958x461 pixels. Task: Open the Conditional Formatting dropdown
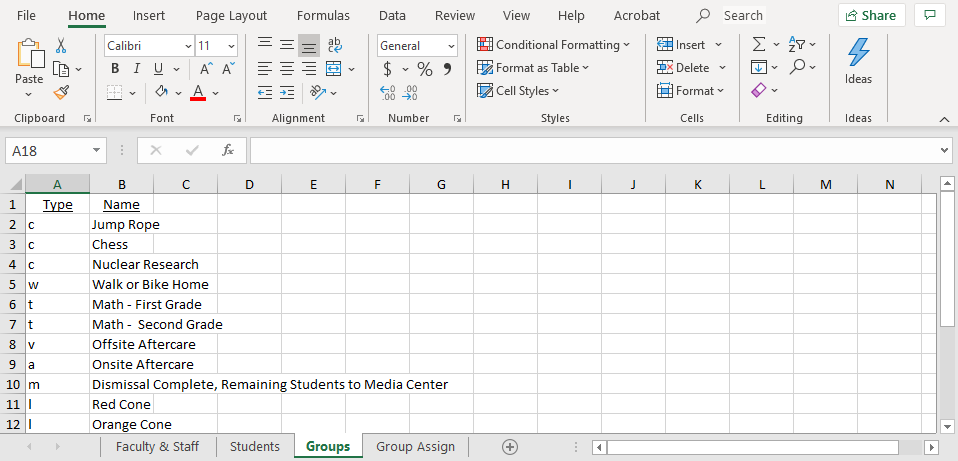pos(553,45)
